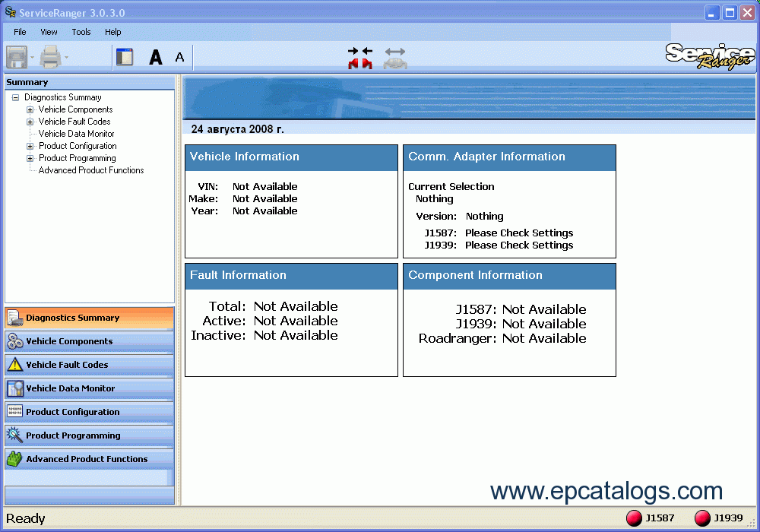Open the Save icon dropdown arrow
Screen dimensions: 760x532
33,57
